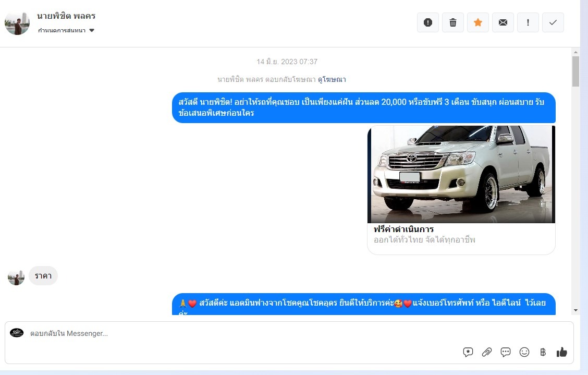588x375 pixels.
Task: Click the นายพิชิต พลคร name in the header
Action: 66,16
